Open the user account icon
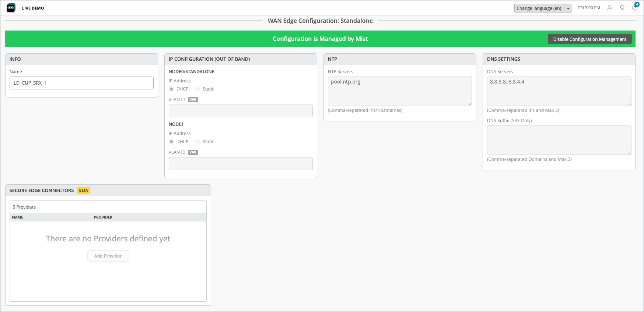The image size is (644, 312). [x=610, y=8]
